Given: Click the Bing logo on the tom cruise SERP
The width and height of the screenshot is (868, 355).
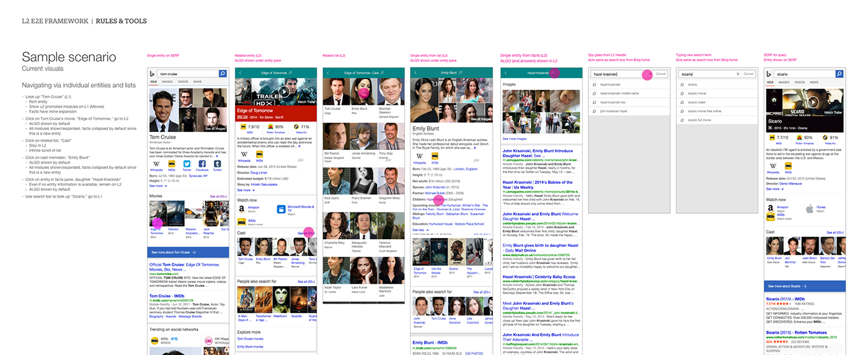Looking at the screenshot, I should 152,73.
